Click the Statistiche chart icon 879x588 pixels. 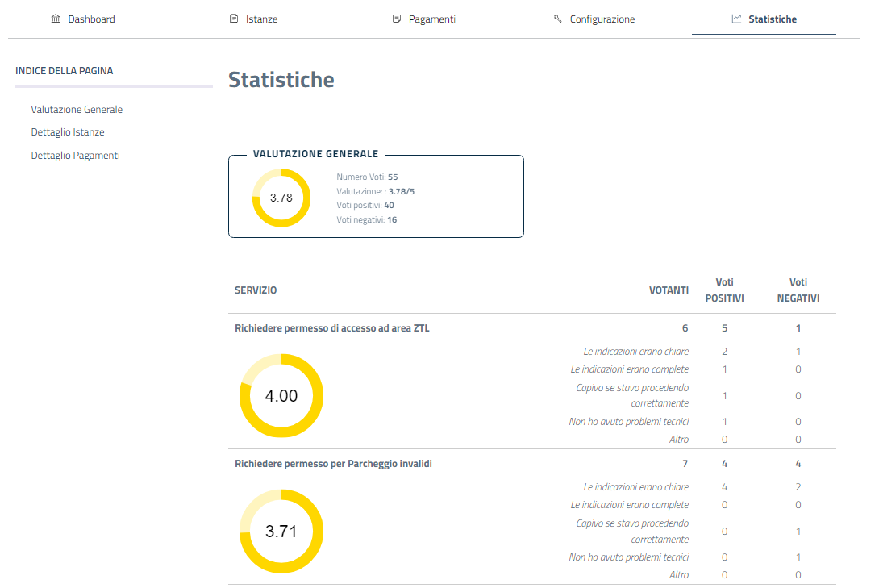tap(736, 19)
